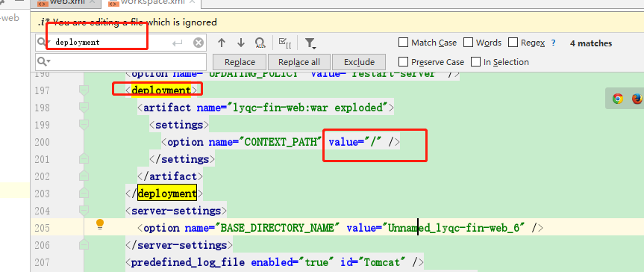Go to next search occurrence
Image resolution: width=644 pixels, height=272 pixels.
point(241,43)
